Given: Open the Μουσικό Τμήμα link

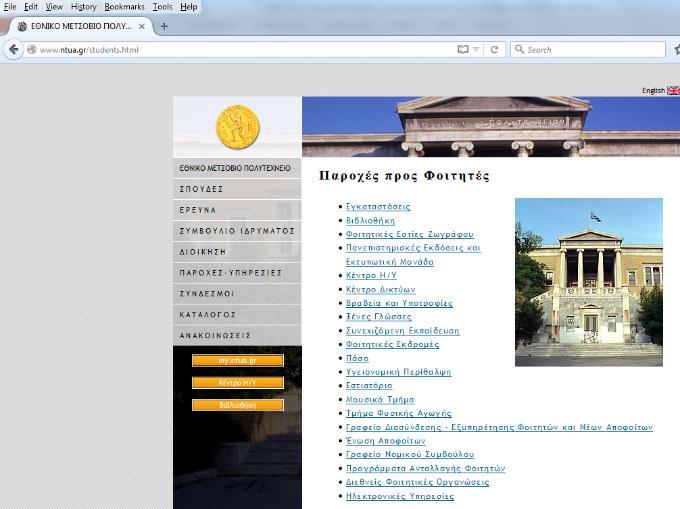Looking at the screenshot, I should tap(380, 399).
